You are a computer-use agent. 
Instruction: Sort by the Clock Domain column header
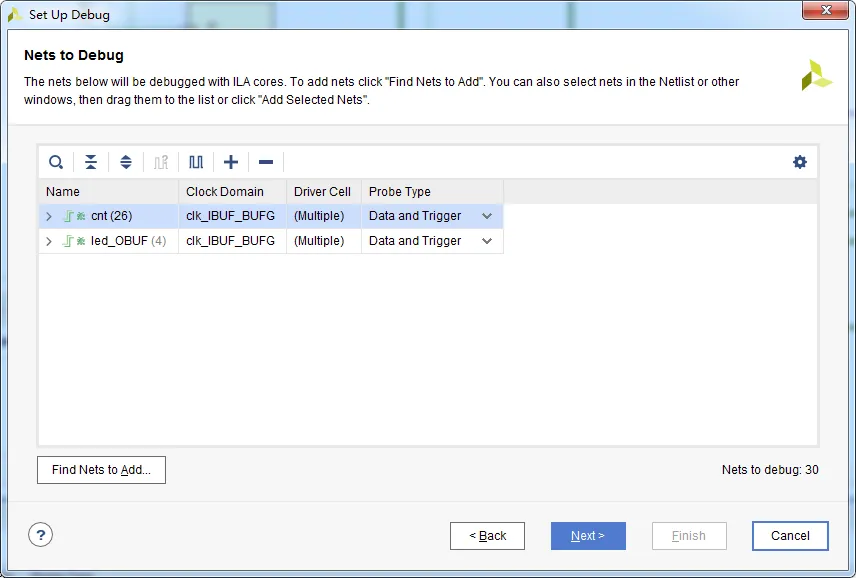point(233,192)
